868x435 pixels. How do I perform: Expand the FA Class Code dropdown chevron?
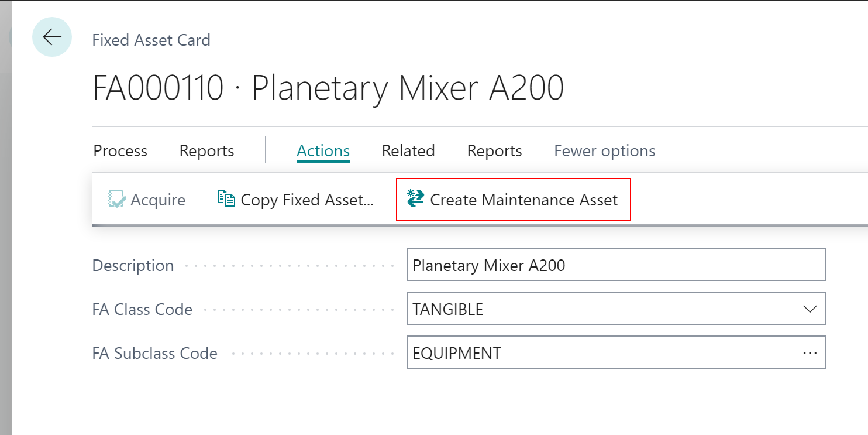(810, 309)
